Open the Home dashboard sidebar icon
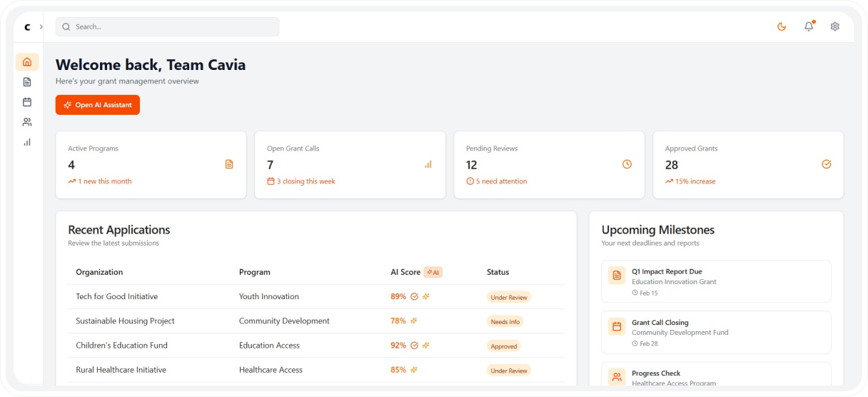The height and width of the screenshot is (397, 868). [x=27, y=62]
